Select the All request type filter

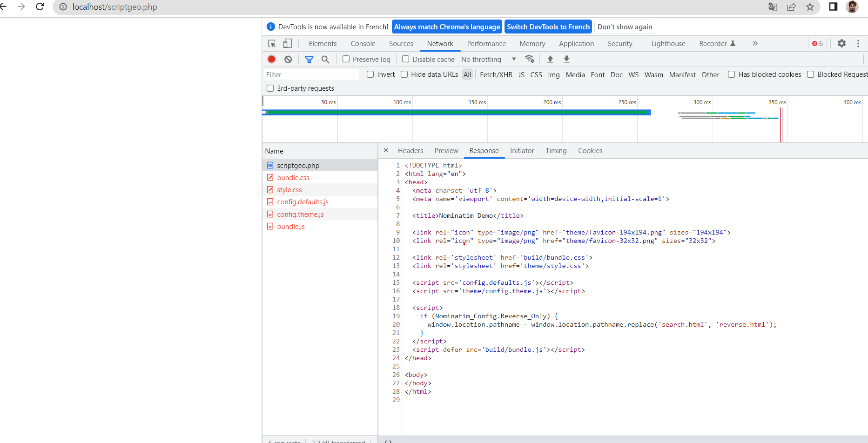[x=467, y=74]
